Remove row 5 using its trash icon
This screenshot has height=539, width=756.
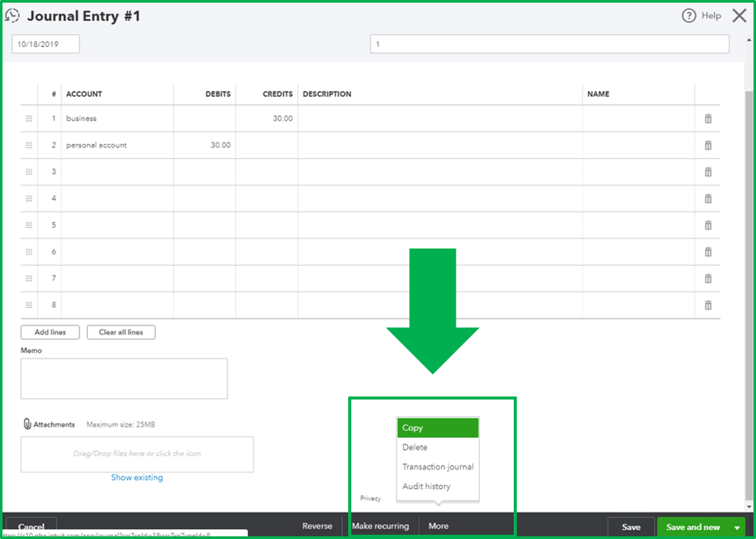[x=708, y=225]
